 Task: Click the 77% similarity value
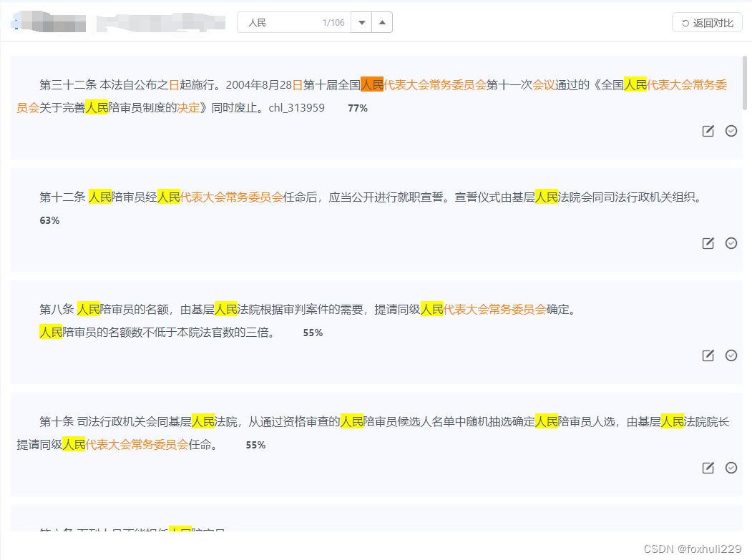point(358,109)
